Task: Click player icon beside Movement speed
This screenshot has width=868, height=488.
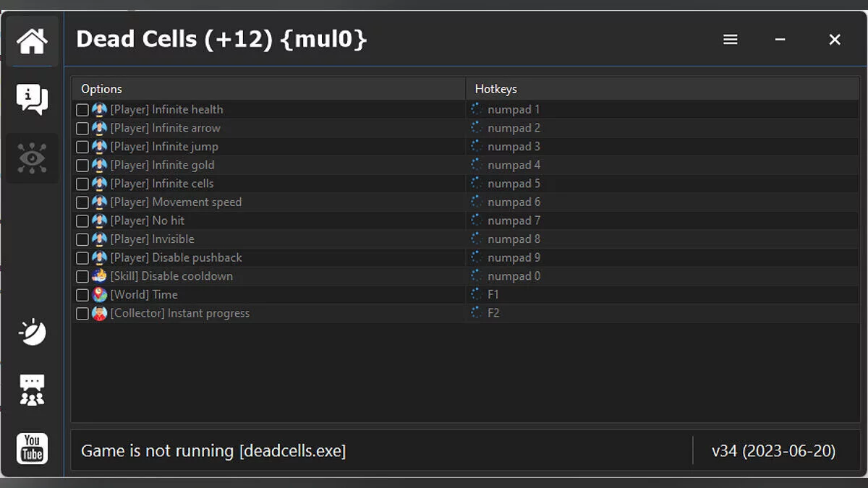Action: coord(100,202)
